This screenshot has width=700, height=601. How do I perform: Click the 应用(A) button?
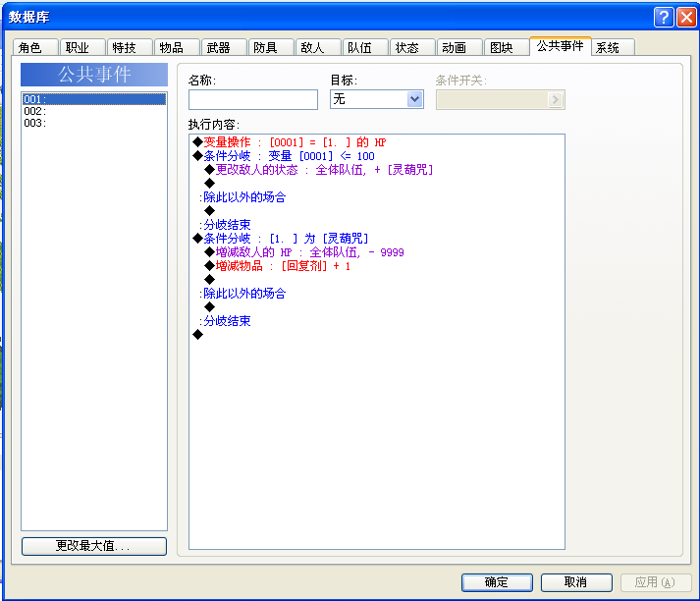point(656,582)
